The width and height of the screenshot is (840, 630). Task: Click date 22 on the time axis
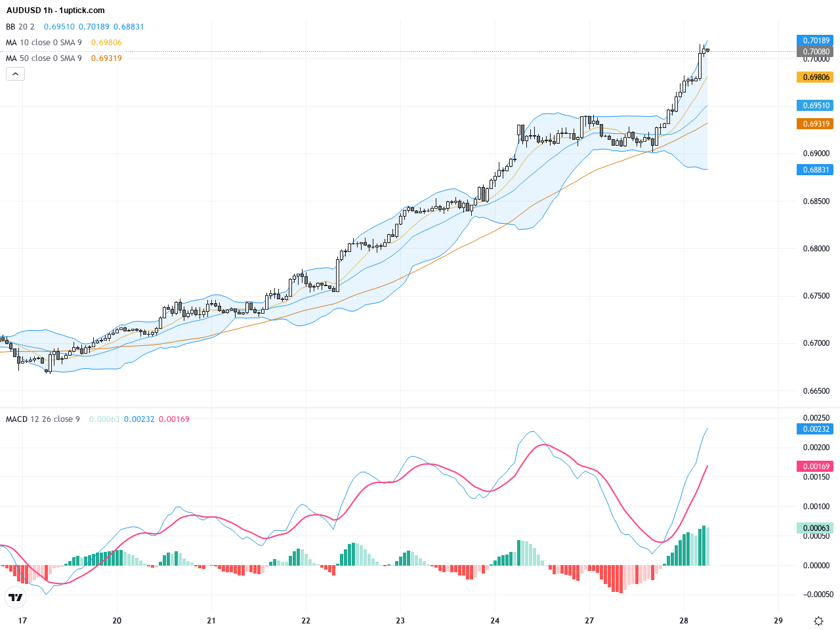click(x=306, y=621)
